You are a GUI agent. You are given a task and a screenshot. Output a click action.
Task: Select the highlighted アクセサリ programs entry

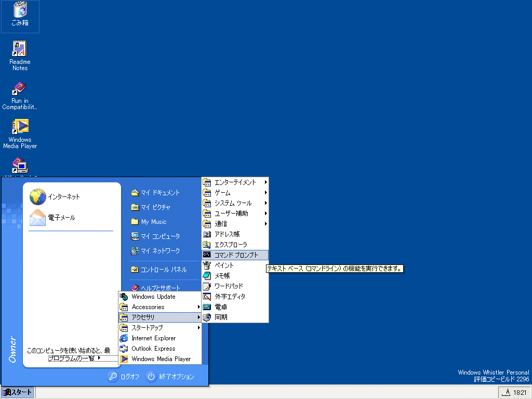[x=160, y=317]
